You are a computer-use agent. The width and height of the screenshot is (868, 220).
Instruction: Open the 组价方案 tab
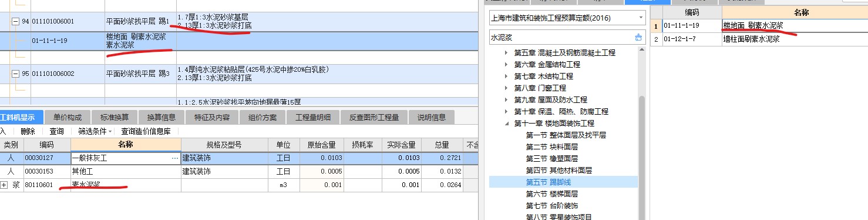[x=263, y=117]
